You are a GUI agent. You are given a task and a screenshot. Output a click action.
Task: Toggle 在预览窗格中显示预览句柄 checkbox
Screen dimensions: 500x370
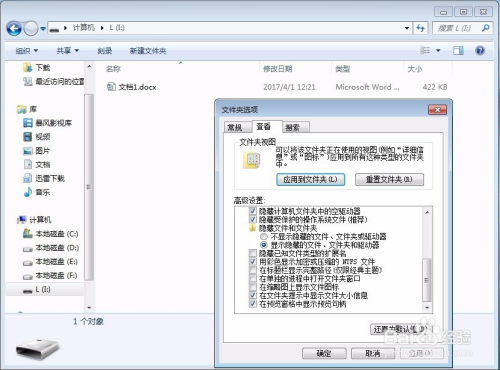(253, 304)
